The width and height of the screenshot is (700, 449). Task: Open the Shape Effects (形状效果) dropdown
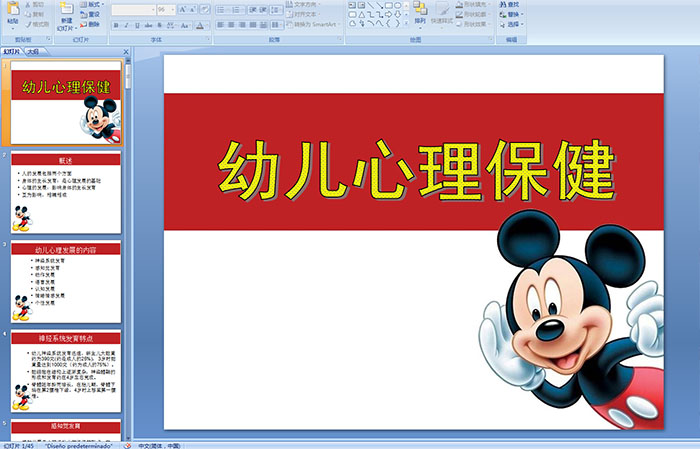(473, 24)
